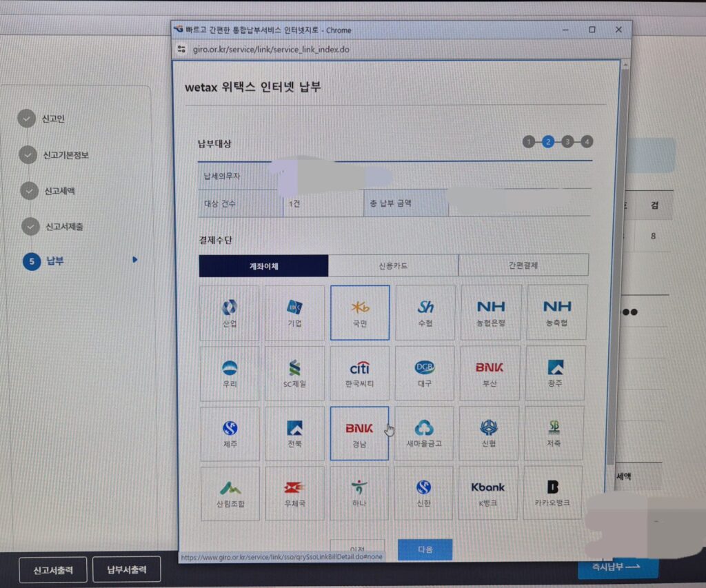The height and width of the screenshot is (588, 706).
Task: Click step 2 progress indicator
Action: 548,142
